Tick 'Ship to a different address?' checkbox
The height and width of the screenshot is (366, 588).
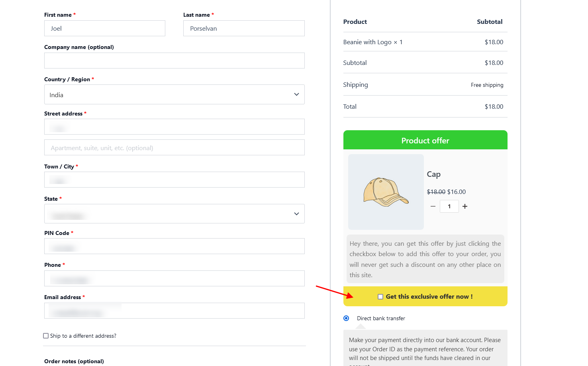coord(46,336)
